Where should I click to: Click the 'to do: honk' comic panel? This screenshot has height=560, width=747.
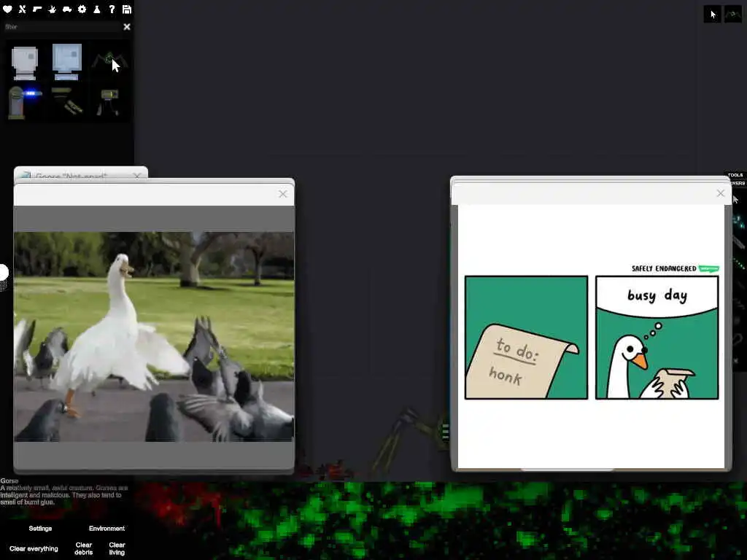pos(526,337)
